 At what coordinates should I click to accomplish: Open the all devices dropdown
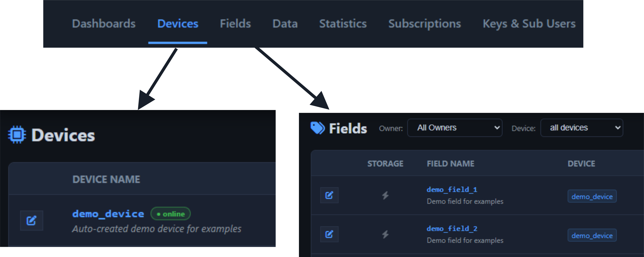point(581,128)
